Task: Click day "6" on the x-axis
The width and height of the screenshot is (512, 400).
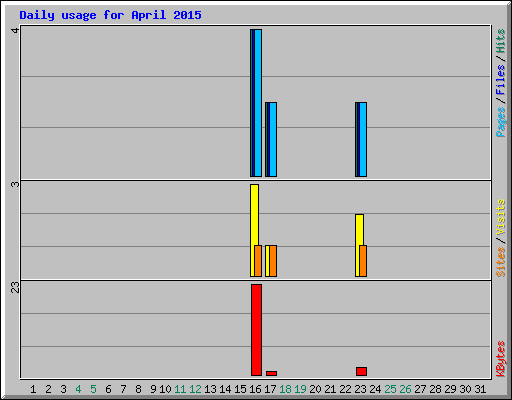Action: [x=108, y=389]
